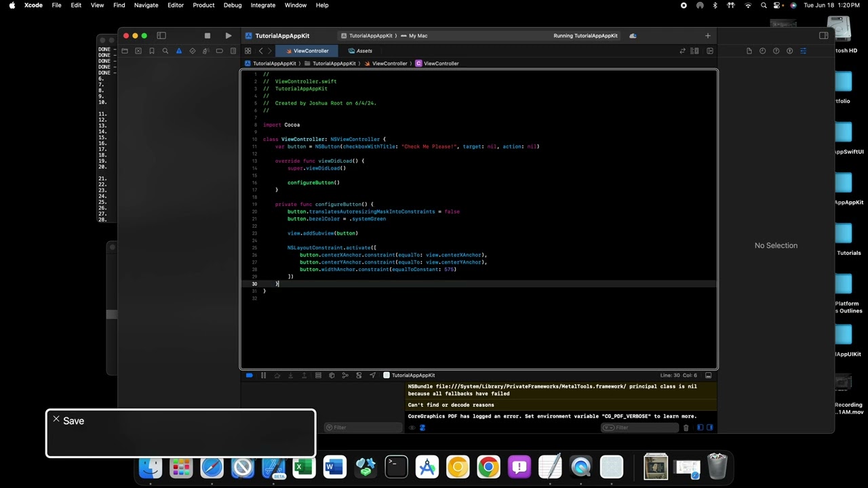This screenshot has width=868, height=488.
Task: Toggle the variables view pane button
Action: click(x=701, y=428)
